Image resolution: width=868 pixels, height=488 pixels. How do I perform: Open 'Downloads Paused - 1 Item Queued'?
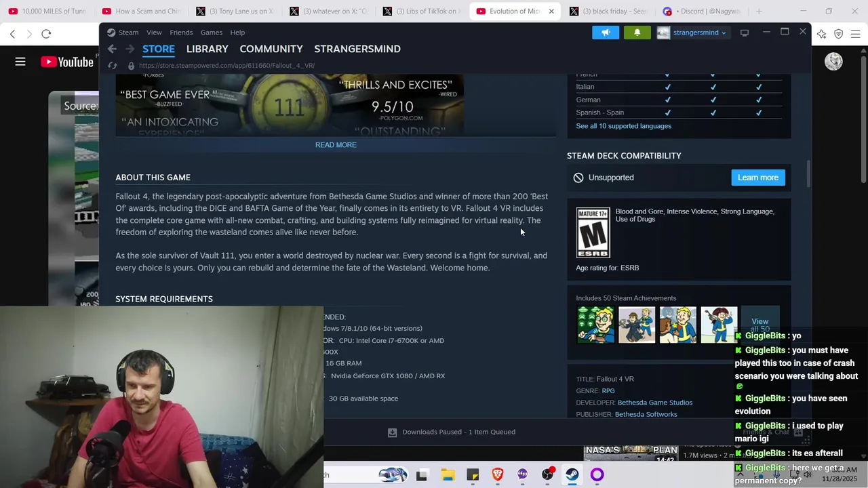(459, 432)
